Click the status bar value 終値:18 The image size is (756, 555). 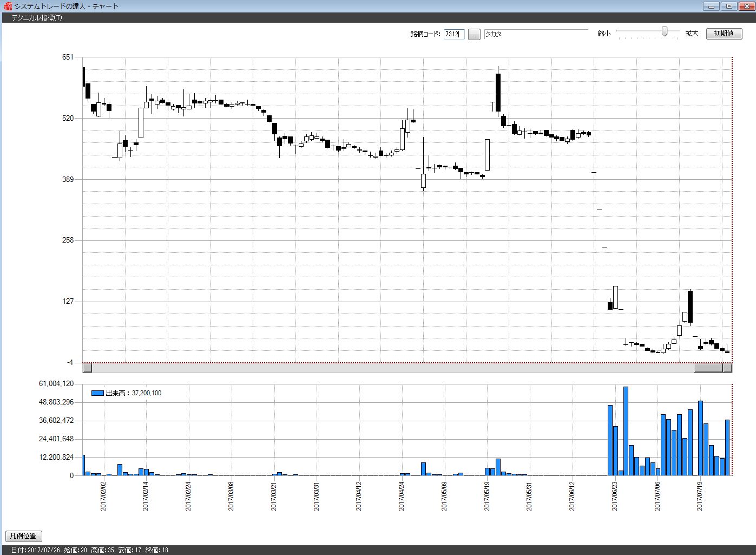pos(157,550)
